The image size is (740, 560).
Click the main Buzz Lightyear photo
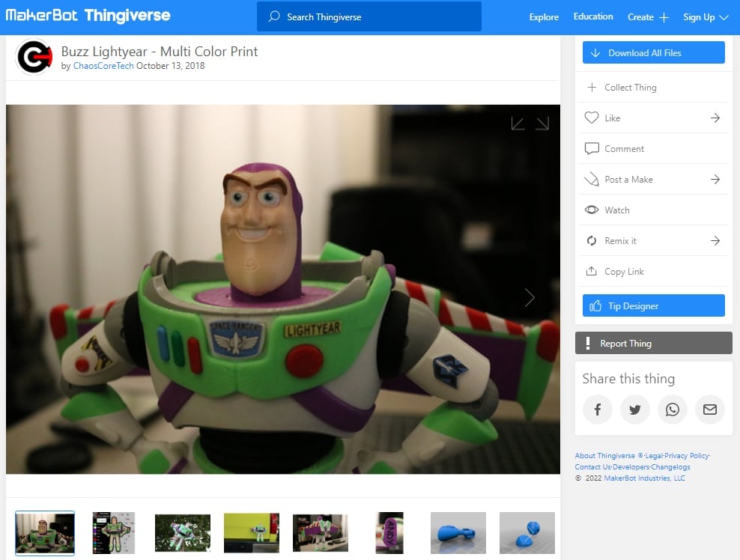coord(283,289)
